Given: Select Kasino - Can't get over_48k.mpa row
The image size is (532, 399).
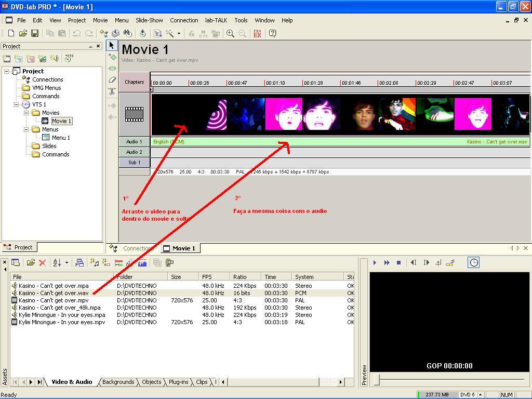Looking at the screenshot, I should [182, 308].
